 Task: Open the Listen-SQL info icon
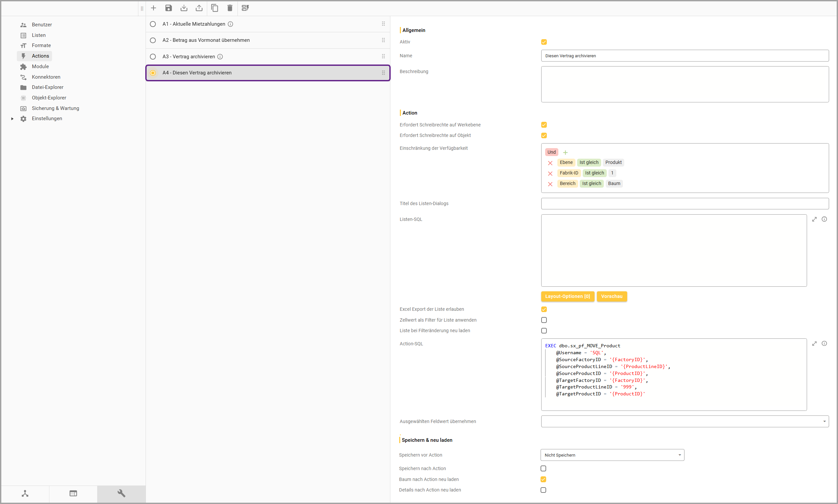click(824, 219)
